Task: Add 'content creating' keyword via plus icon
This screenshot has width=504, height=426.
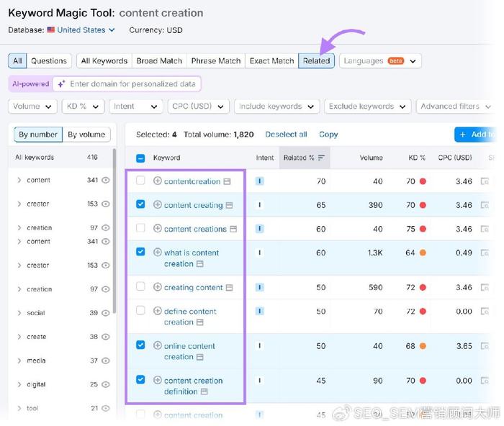Action: (157, 204)
